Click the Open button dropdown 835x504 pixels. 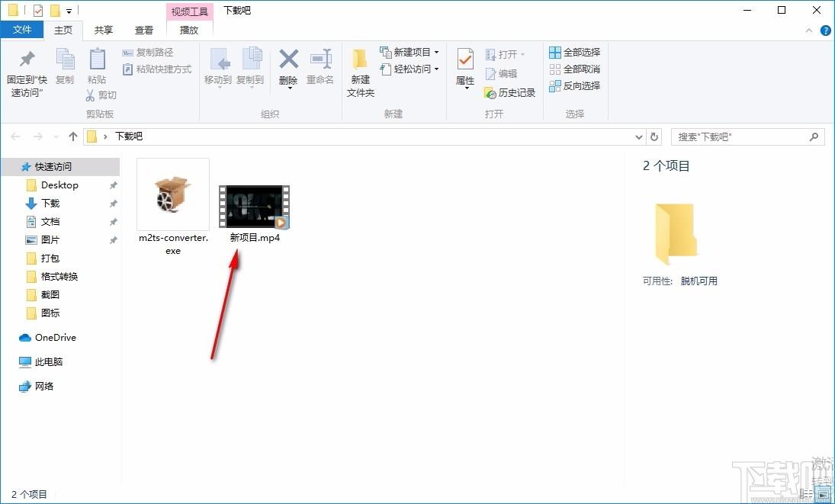[x=505, y=54]
